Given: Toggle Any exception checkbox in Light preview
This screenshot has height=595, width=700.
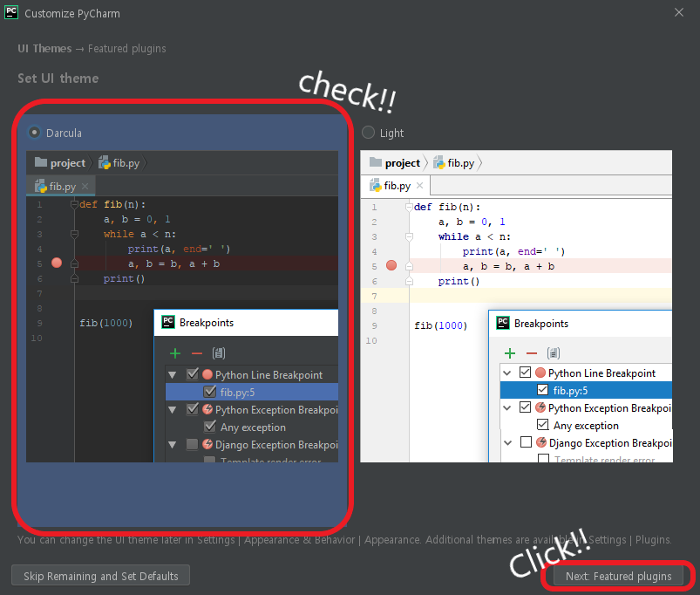Looking at the screenshot, I should pos(542,424).
